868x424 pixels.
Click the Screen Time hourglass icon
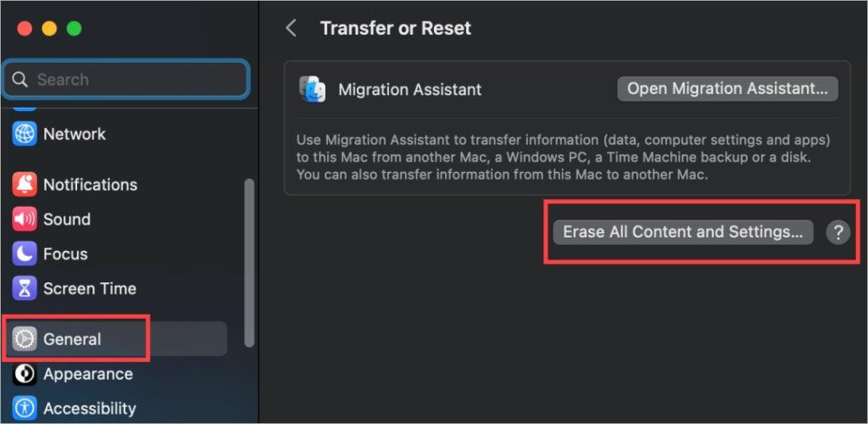(25, 288)
